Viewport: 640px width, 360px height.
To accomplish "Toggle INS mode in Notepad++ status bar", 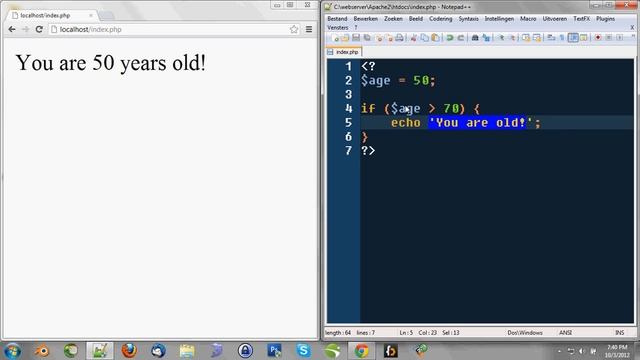I will [x=620, y=333].
